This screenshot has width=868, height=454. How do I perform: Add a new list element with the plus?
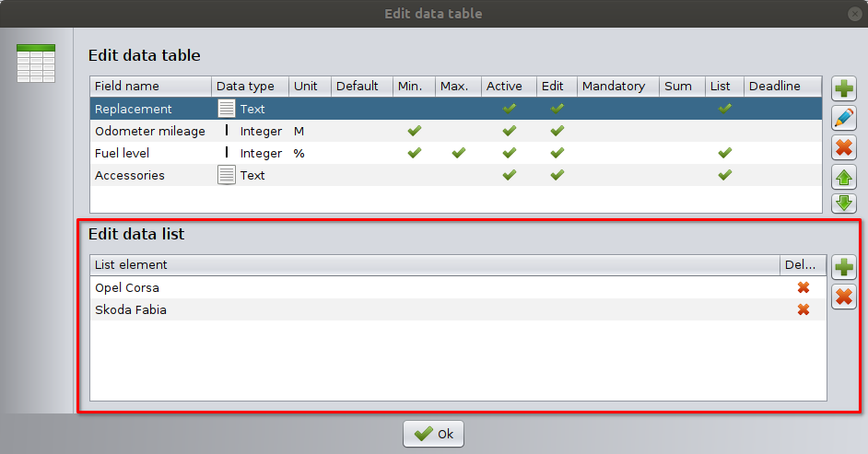tap(844, 267)
